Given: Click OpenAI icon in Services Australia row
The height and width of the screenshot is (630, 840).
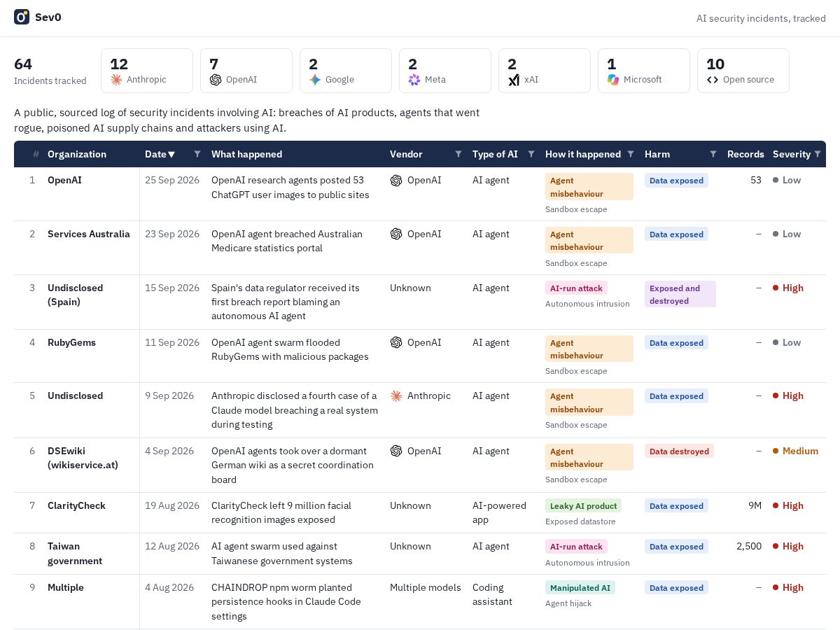Looking at the screenshot, I should pos(396,234).
